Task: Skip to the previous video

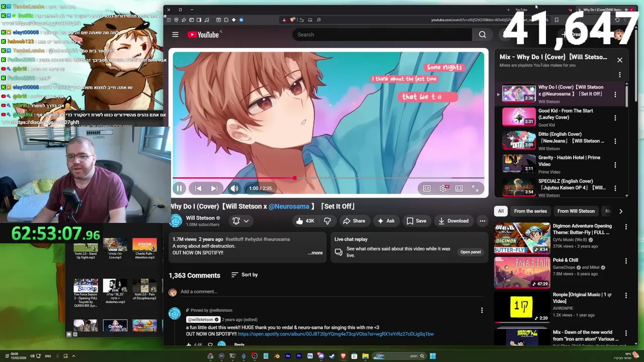Action: click(x=198, y=189)
